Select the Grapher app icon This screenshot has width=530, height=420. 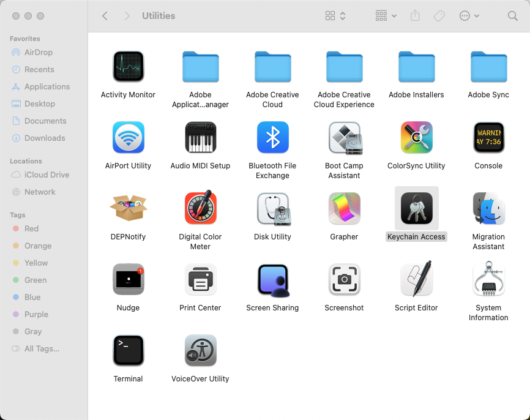coord(344,208)
